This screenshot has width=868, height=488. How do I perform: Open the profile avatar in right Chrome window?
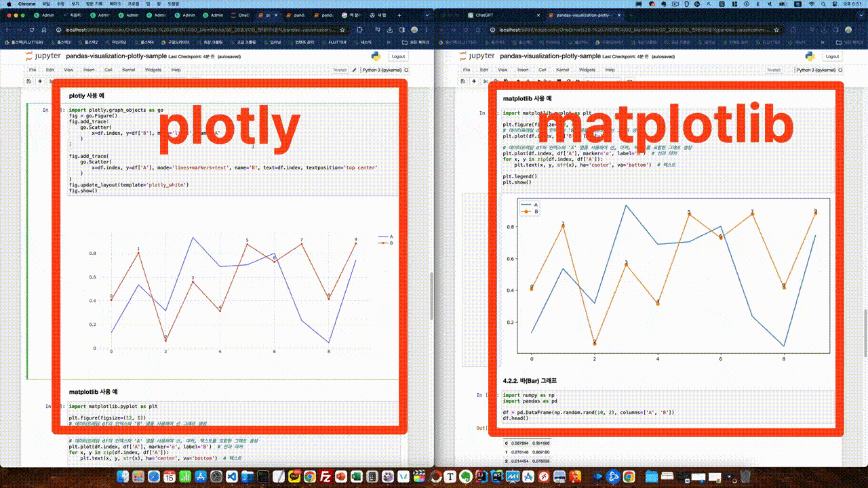848,30
